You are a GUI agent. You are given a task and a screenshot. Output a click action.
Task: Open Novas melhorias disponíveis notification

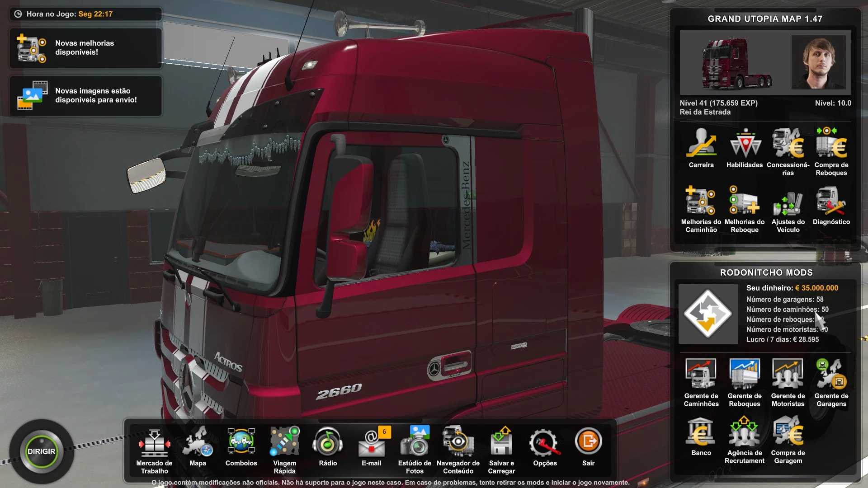(x=85, y=48)
